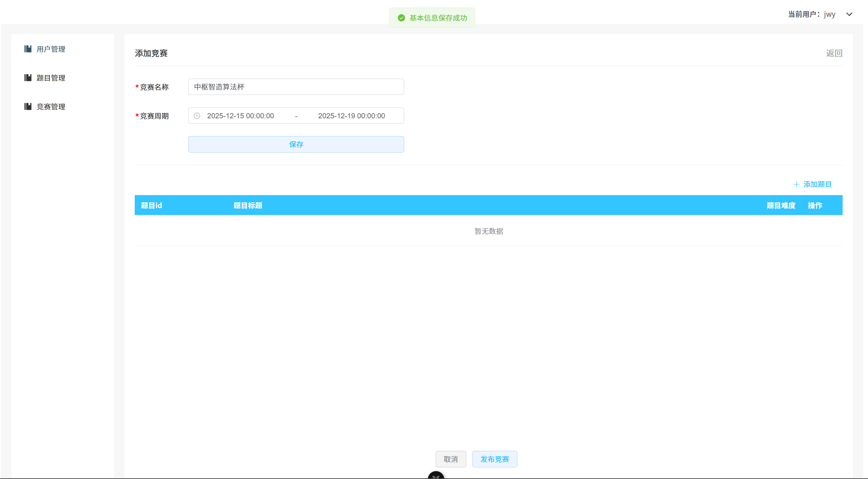The image size is (868, 479).
Task: Click the 用户管理 sidebar icon
Action: 28,49
